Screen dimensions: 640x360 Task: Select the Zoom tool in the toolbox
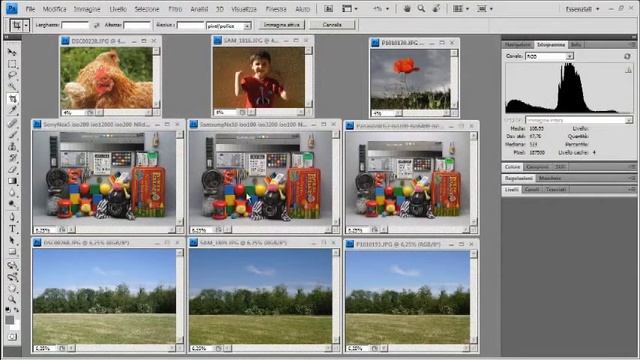click(12, 300)
